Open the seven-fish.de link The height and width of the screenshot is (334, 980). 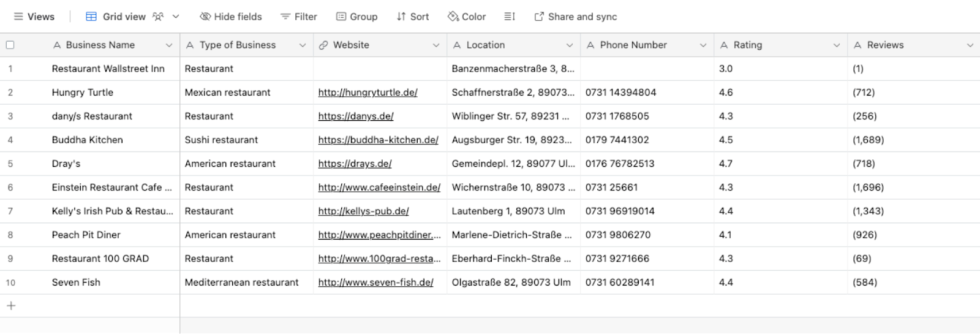[375, 283]
